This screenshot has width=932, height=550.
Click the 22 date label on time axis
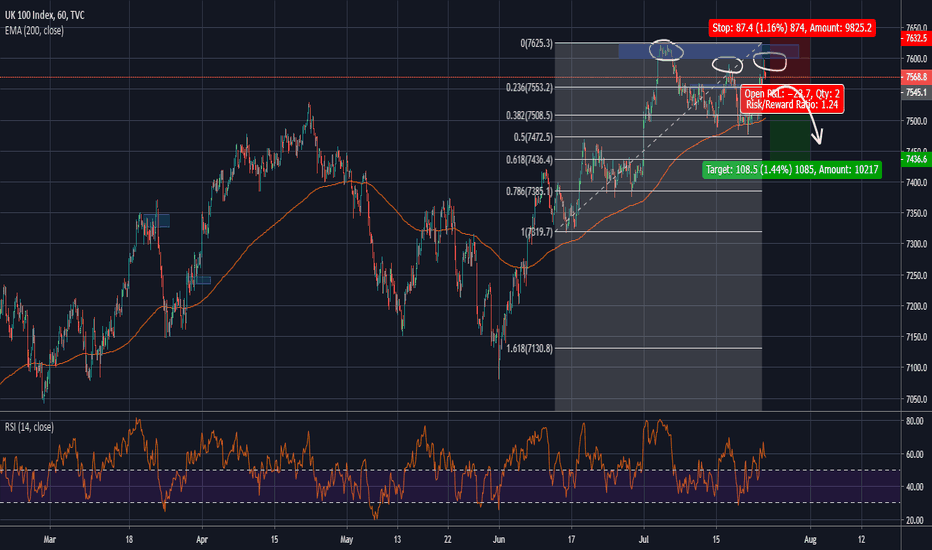pos(448,540)
